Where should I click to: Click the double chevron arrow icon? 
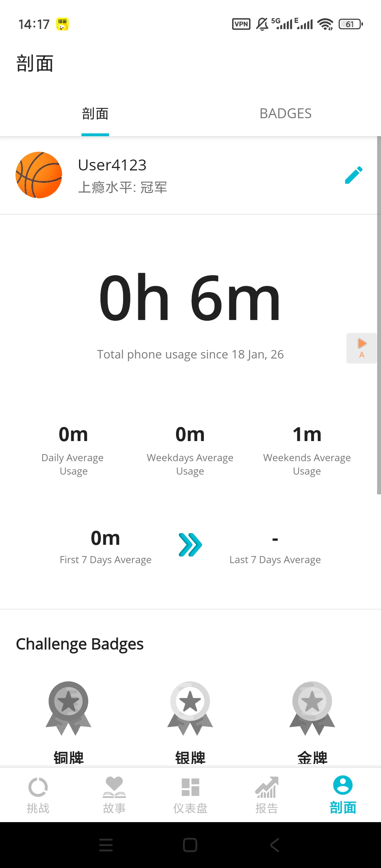[x=190, y=545]
